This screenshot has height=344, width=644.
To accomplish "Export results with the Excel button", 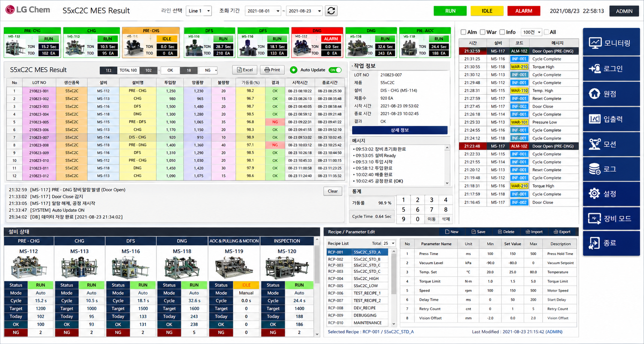I will click(245, 70).
